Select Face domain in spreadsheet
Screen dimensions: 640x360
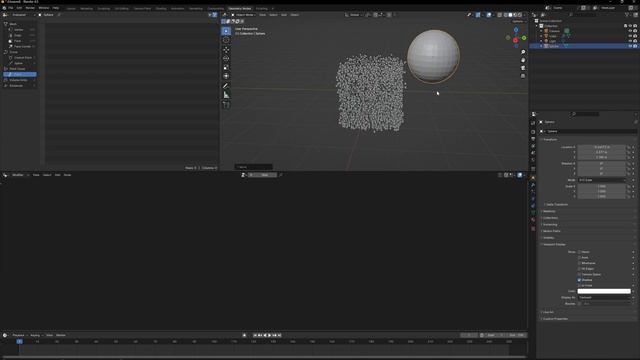pos(18,41)
